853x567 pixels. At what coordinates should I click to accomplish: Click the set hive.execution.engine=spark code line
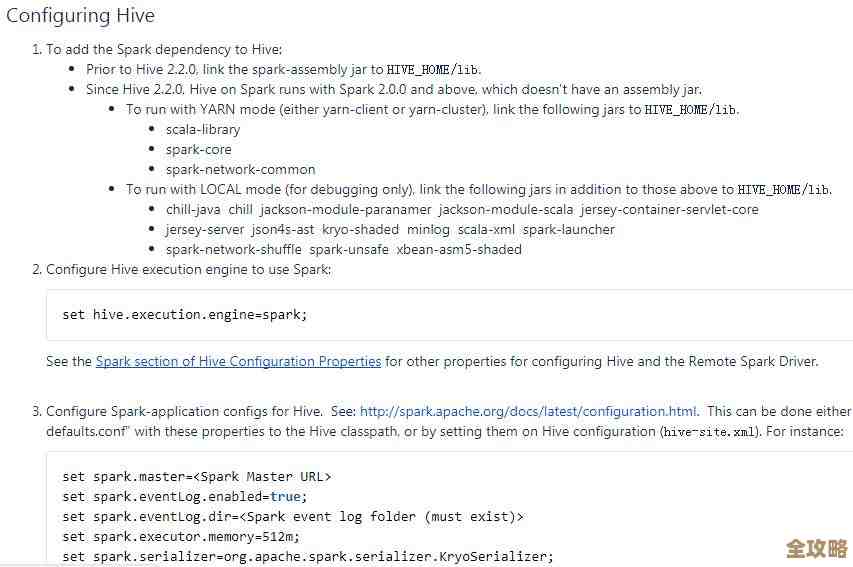(185, 314)
